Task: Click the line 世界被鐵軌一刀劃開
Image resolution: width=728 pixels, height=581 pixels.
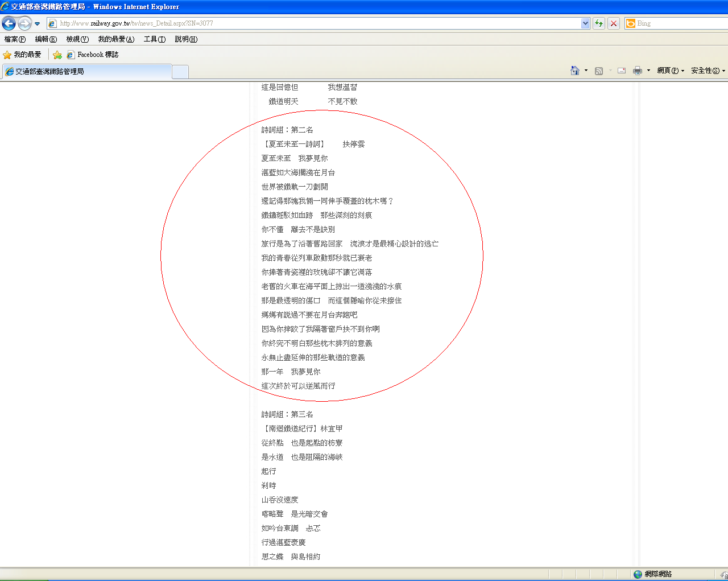Action: (x=295, y=187)
